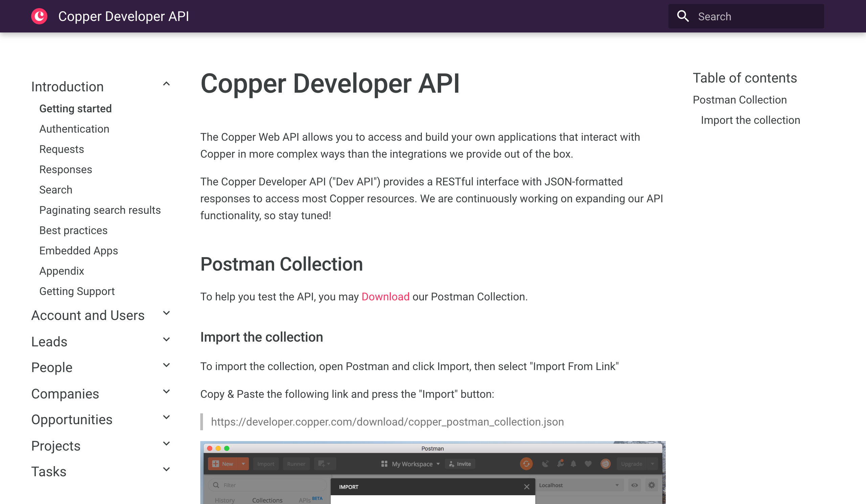Open the Appendix page
The image size is (866, 504).
tap(62, 271)
